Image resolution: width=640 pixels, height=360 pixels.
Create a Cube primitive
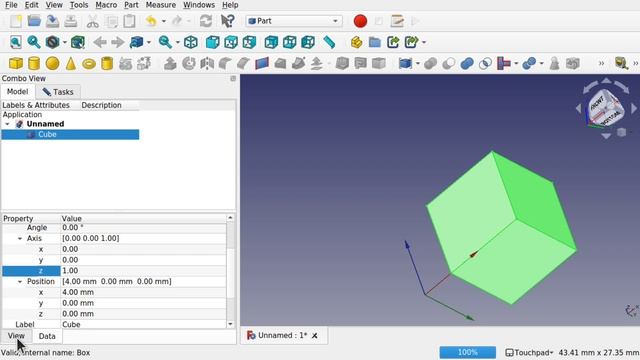16,63
